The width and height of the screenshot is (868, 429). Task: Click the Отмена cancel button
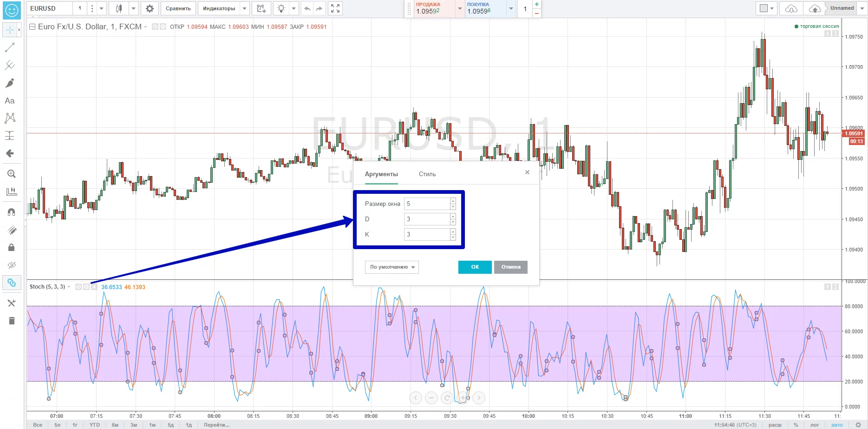click(511, 267)
